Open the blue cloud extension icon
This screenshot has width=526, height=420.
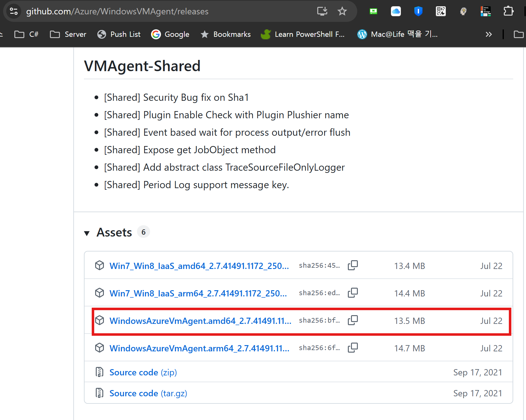396,11
